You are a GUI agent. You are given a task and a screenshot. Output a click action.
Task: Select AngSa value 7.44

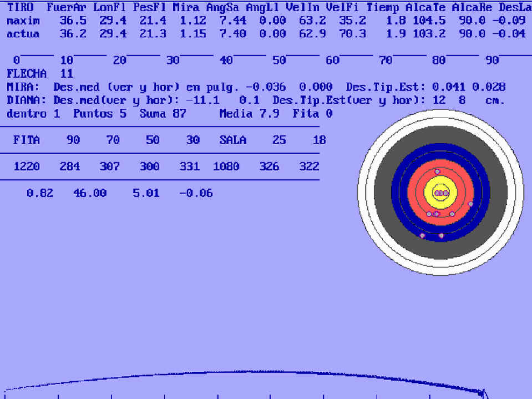pos(233,21)
